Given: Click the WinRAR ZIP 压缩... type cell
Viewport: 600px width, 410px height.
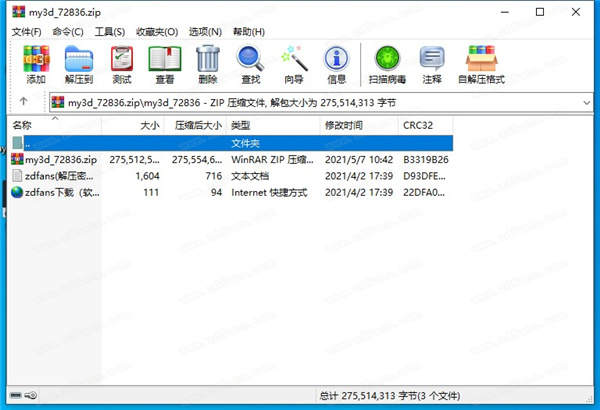Looking at the screenshot, I should click(272, 159).
